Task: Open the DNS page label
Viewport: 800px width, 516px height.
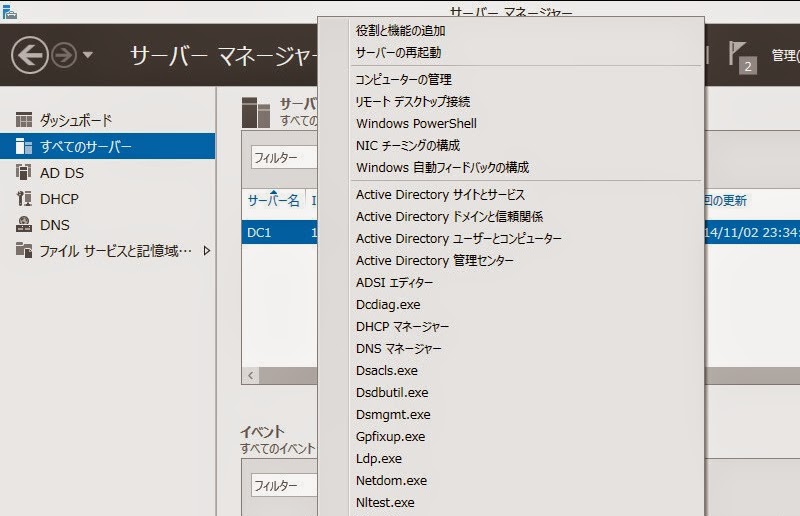Action: (55, 225)
